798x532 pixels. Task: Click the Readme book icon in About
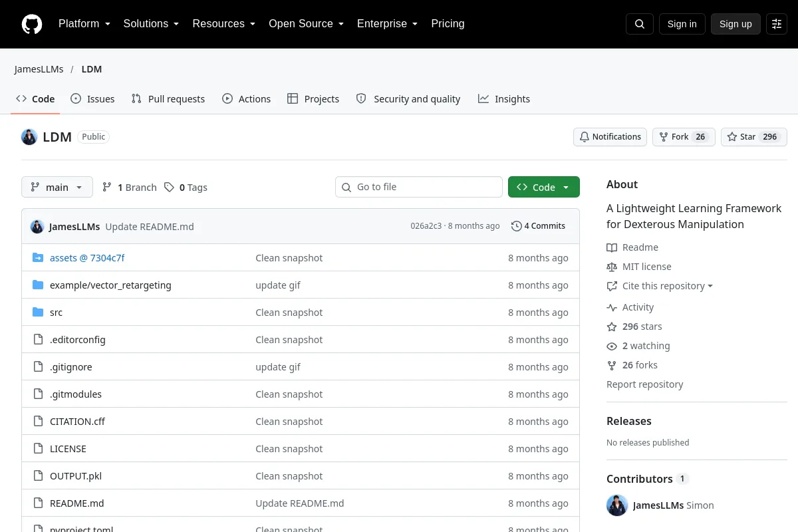point(612,247)
